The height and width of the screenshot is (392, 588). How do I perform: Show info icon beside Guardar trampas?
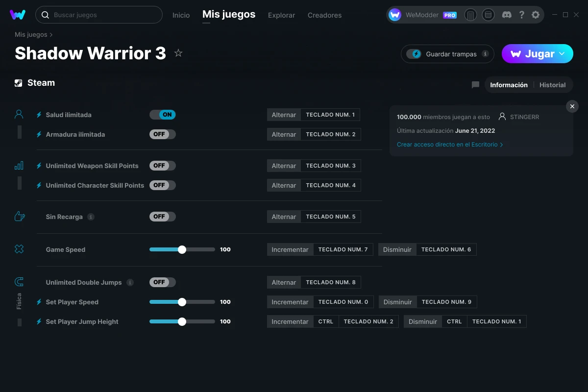[x=485, y=54]
